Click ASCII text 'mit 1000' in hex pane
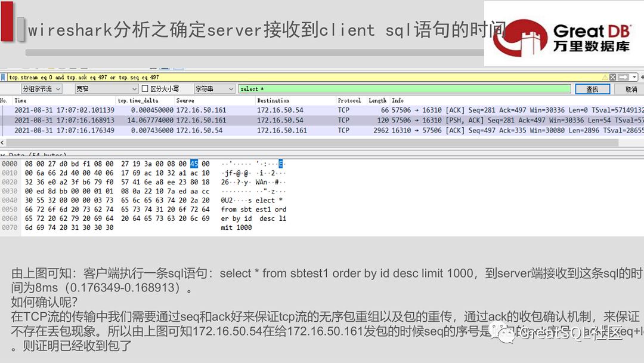644x363 pixels. point(236,227)
